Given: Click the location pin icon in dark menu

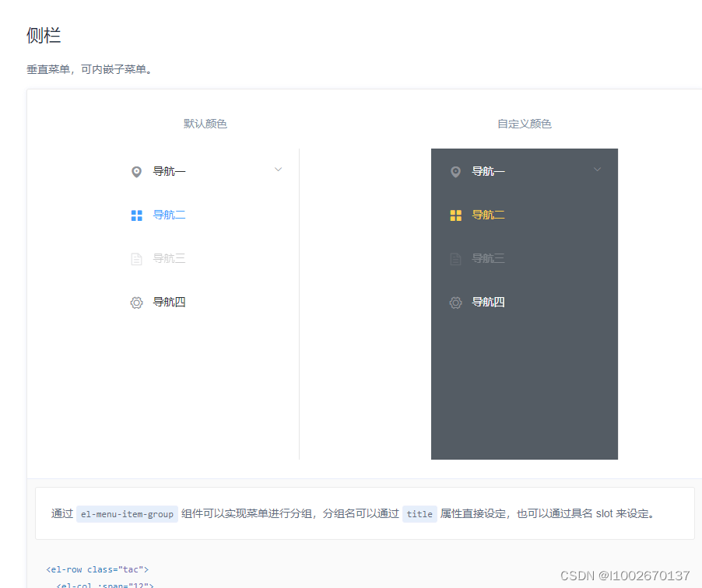Looking at the screenshot, I should point(455,171).
